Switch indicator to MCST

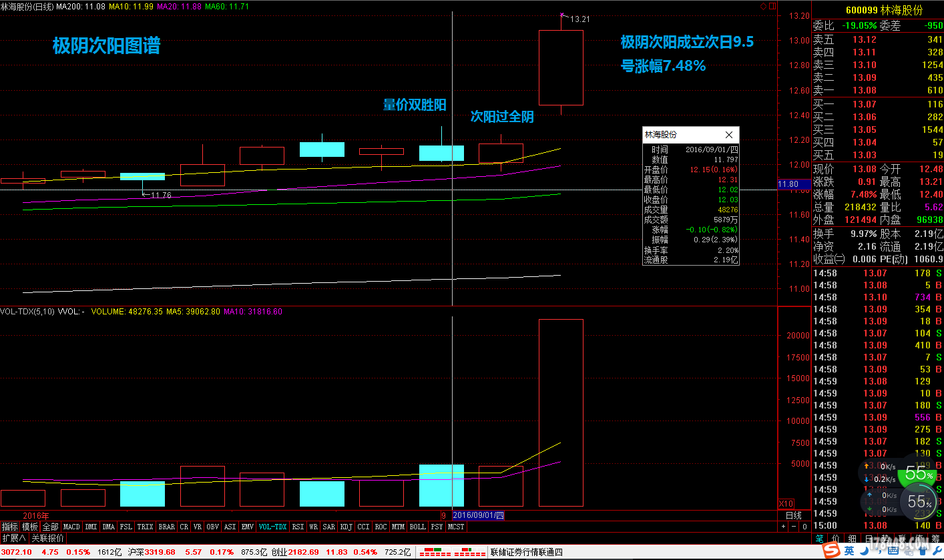pos(456,527)
